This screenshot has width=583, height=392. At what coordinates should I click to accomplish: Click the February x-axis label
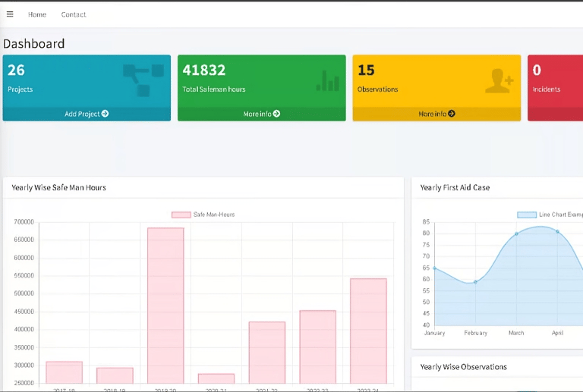click(475, 333)
